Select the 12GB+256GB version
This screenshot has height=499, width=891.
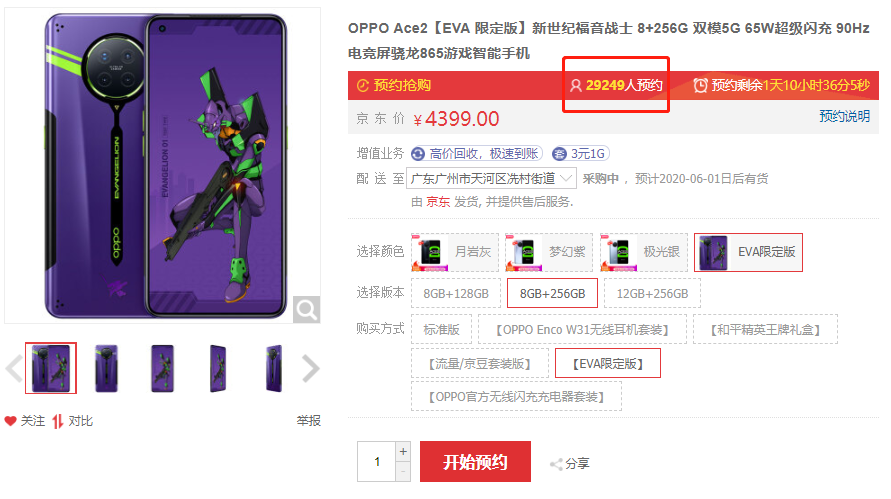[652, 293]
